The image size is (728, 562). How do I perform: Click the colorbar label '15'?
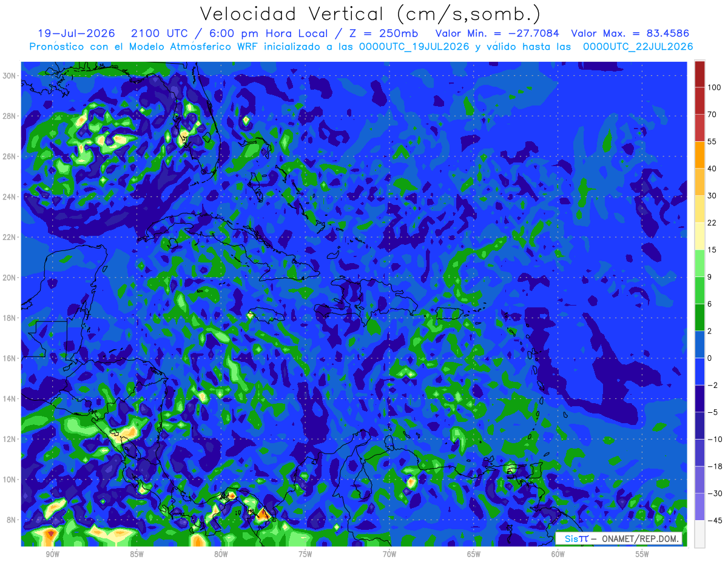tap(712, 250)
